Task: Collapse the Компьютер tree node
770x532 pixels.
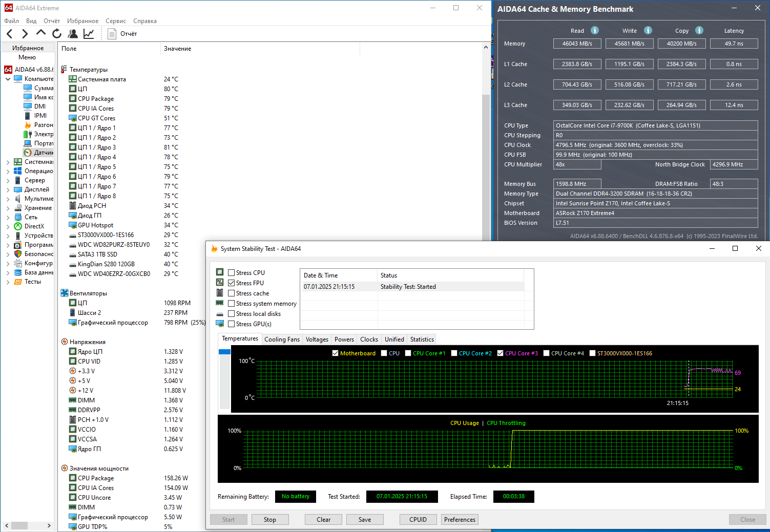Action: pyautogui.click(x=8, y=79)
